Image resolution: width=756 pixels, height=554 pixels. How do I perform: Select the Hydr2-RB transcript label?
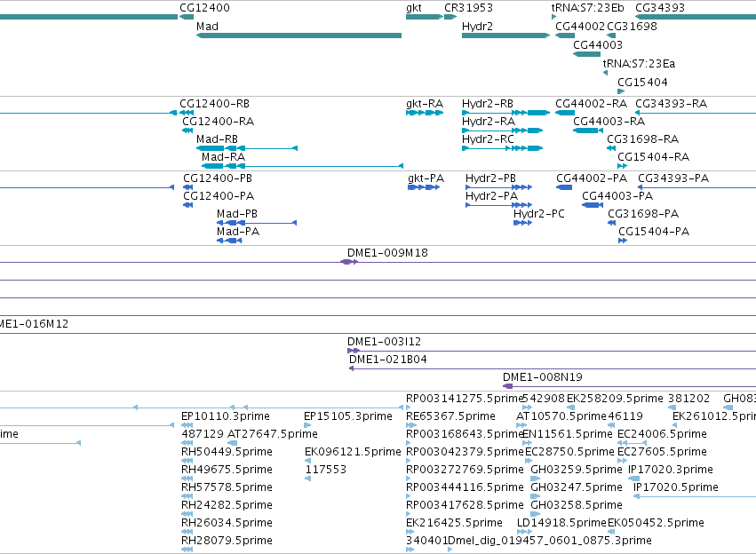pyautogui.click(x=488, y=104)
